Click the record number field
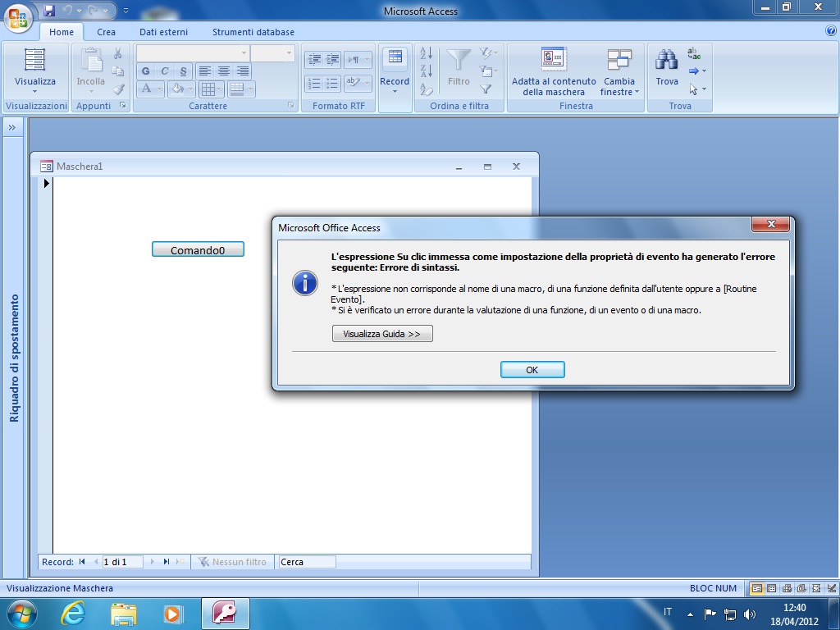This screenshot has height=630, width=840. tap(122, 562)
